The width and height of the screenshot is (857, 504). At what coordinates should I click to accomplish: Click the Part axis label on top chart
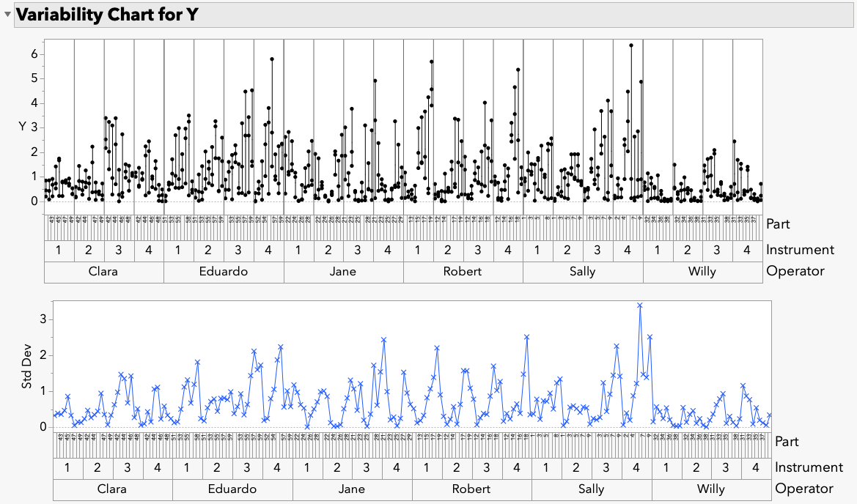780,224
